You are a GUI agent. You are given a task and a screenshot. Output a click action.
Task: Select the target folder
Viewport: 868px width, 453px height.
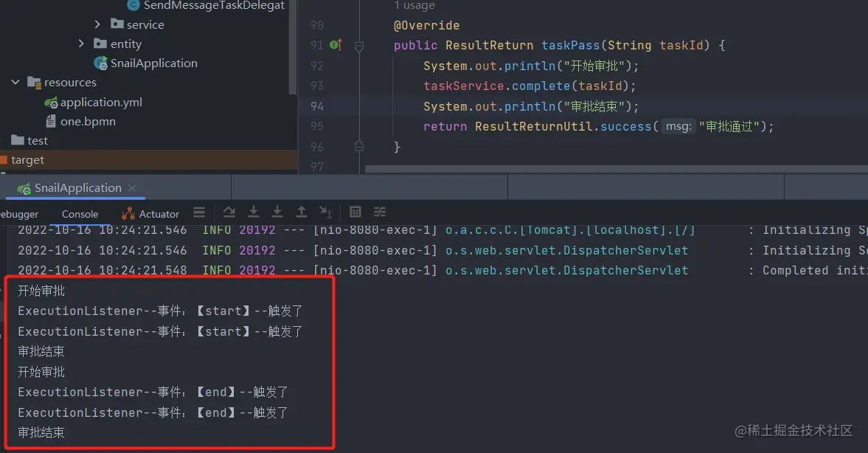coord(27,160)
